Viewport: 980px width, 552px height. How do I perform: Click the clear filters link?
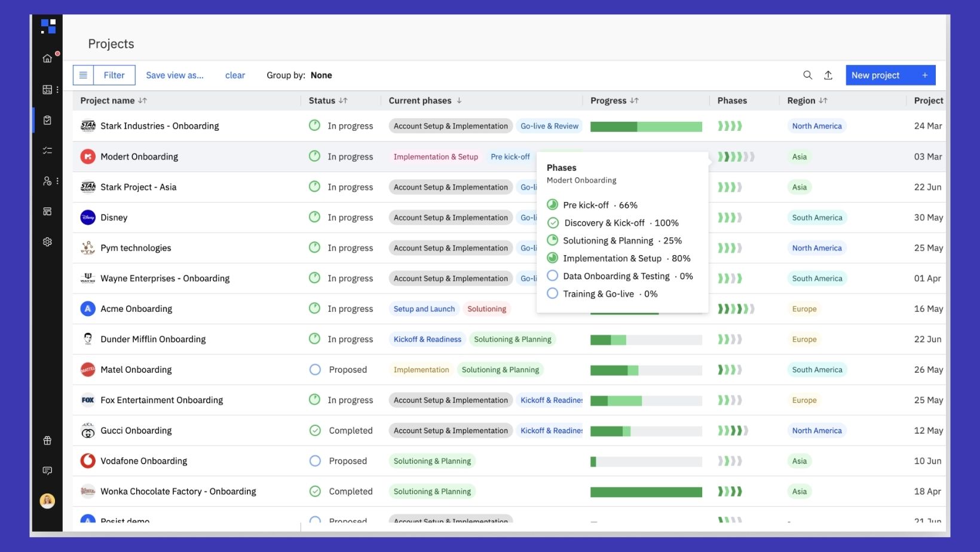235,75
